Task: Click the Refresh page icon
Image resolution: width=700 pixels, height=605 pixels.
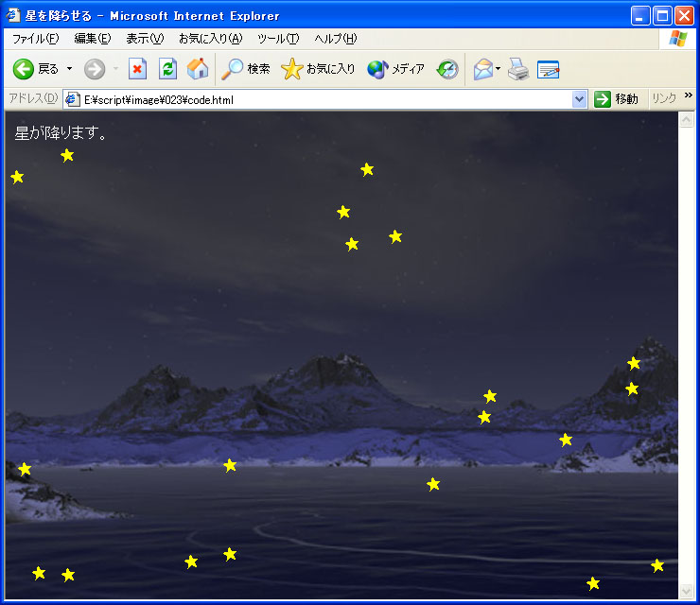Action: (x=167, y=69)
